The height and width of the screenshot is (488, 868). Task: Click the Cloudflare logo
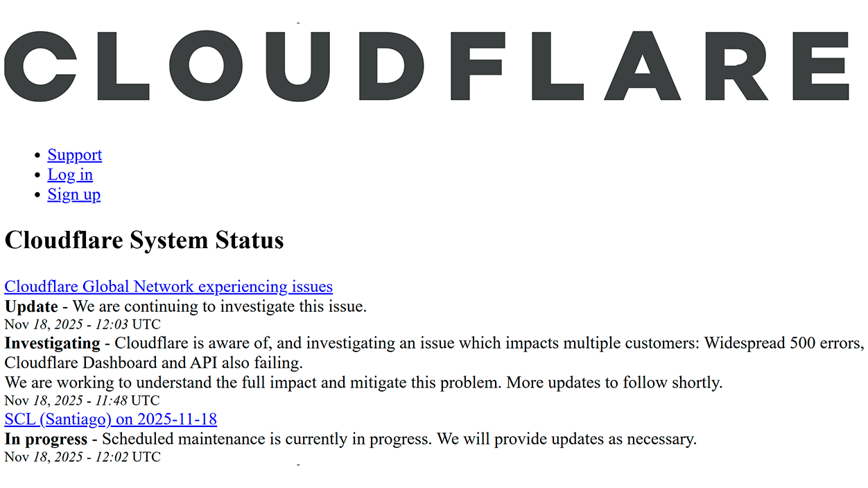426,66
